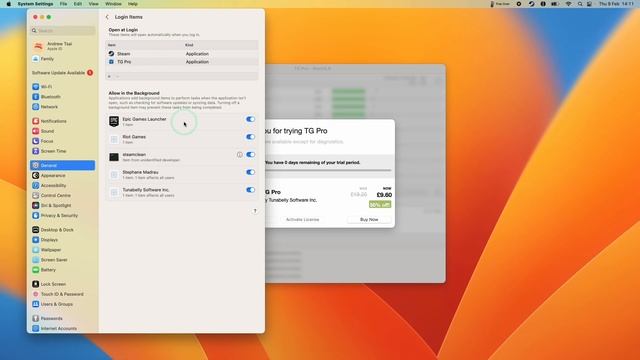The width and height of the screenshot is (640, 360).
Task: Toggle Stephane Madrau background switch
Action: click(x=250, y=172)
